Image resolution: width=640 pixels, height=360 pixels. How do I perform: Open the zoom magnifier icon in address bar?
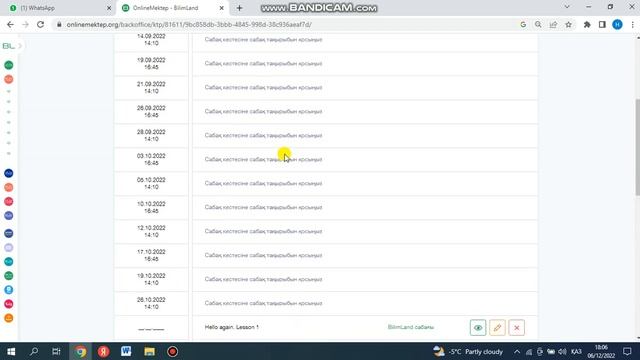click(x=538, y=24)
